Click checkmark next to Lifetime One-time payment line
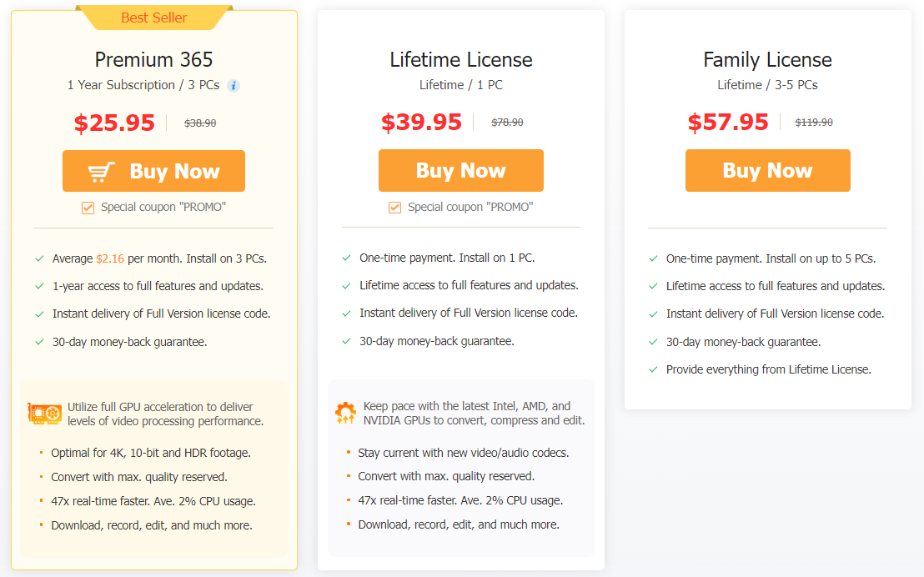The width and height of the screenshot is (924, 577). (x=346, y=258)
